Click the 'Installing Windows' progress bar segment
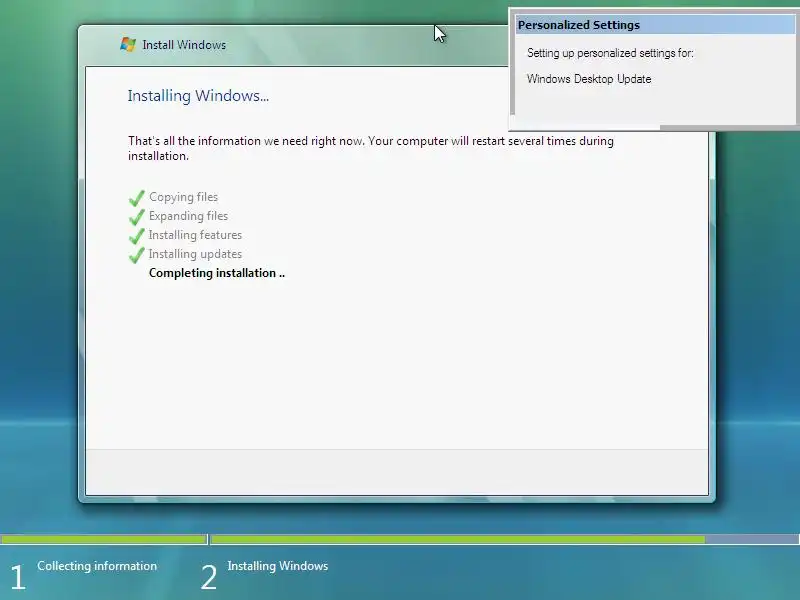The height and width of the screenshot is (600, 800). (x=505, y=539)
